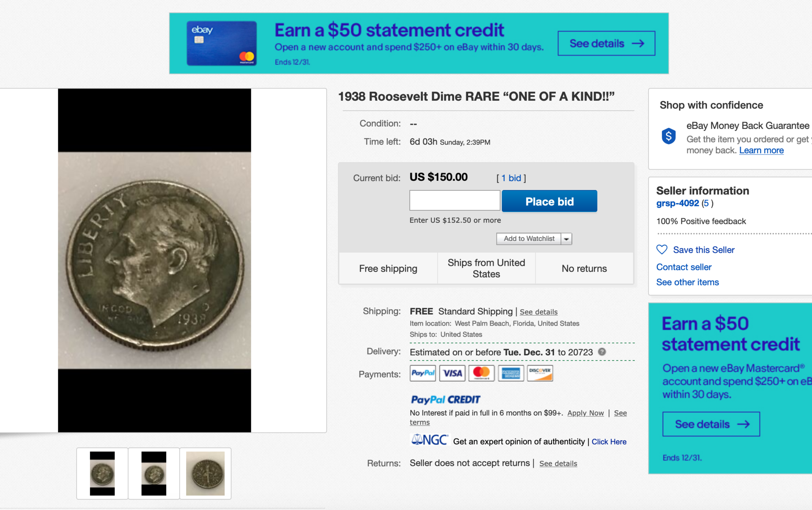Open seller grsp-4092 profile link

click(x=677, y=203)
